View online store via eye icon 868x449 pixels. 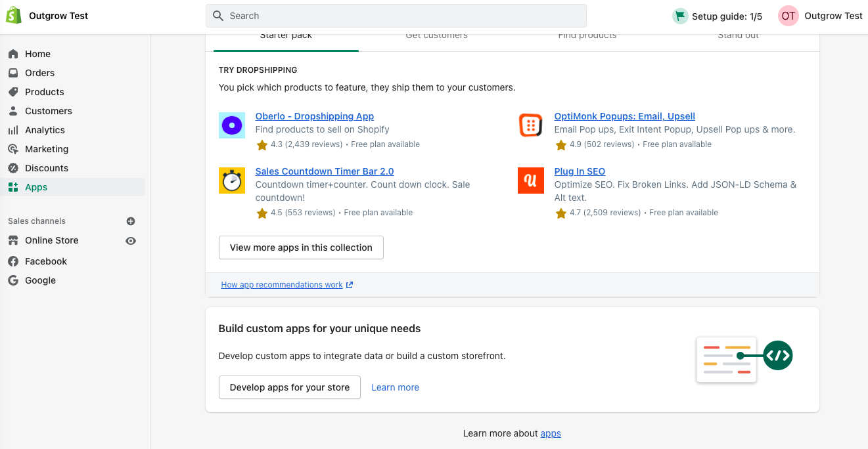click(x=131, y=241)
